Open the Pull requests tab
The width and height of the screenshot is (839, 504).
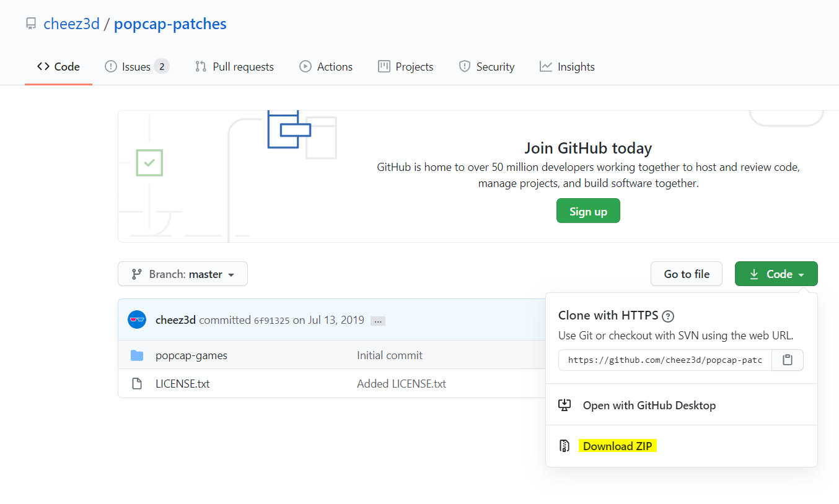[234, 67]
